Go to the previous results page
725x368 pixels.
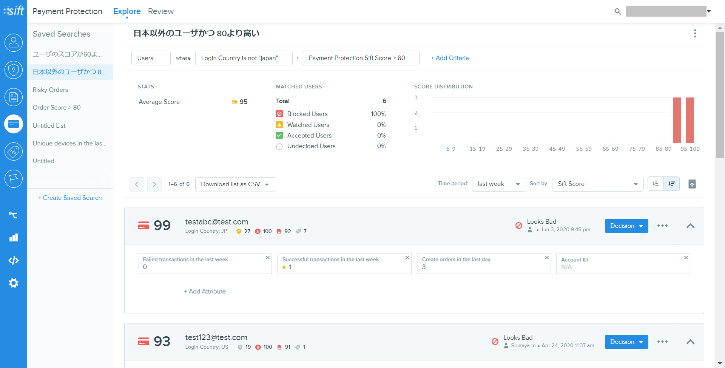[x=136, y=184]
